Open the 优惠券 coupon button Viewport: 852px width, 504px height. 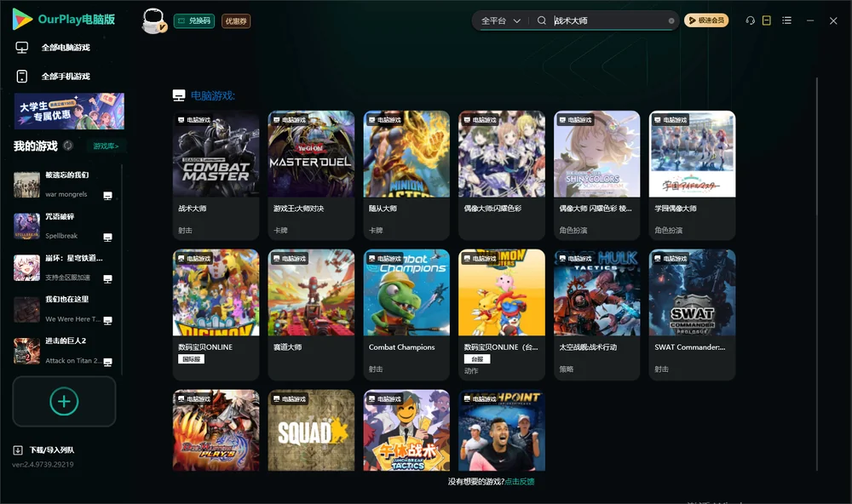click(x=236, y=20)
